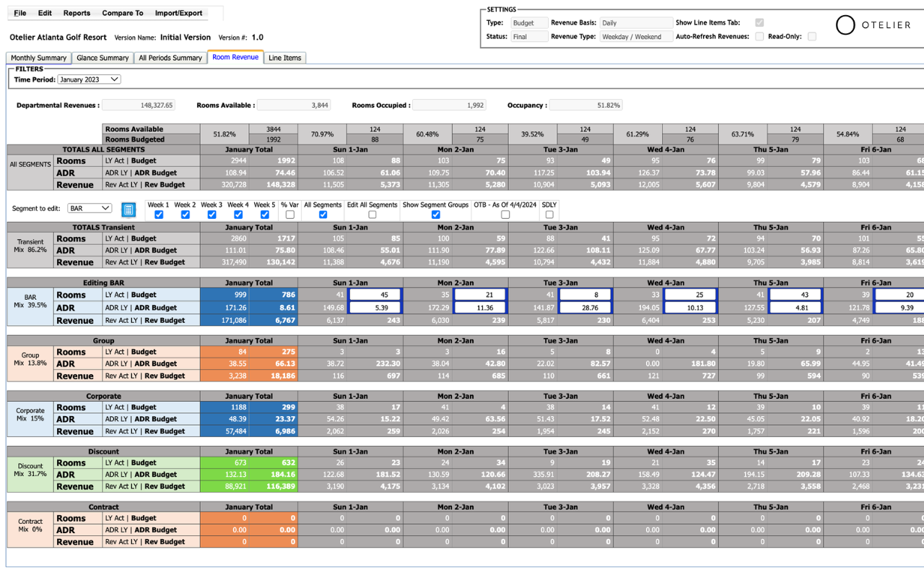Enable the Auto-Refresh Revenues checkbox
The height and width of the screenshot is (578, 924).
pos(759,36)
